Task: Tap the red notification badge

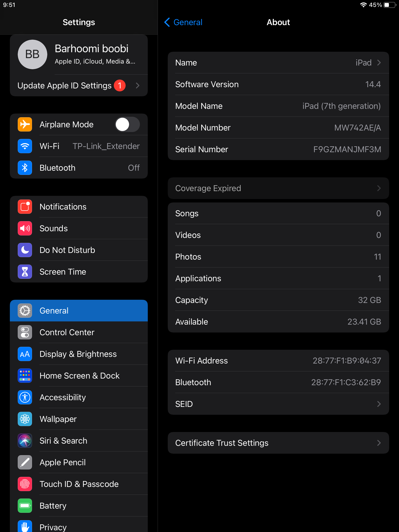Action: [x=120, y=85]
